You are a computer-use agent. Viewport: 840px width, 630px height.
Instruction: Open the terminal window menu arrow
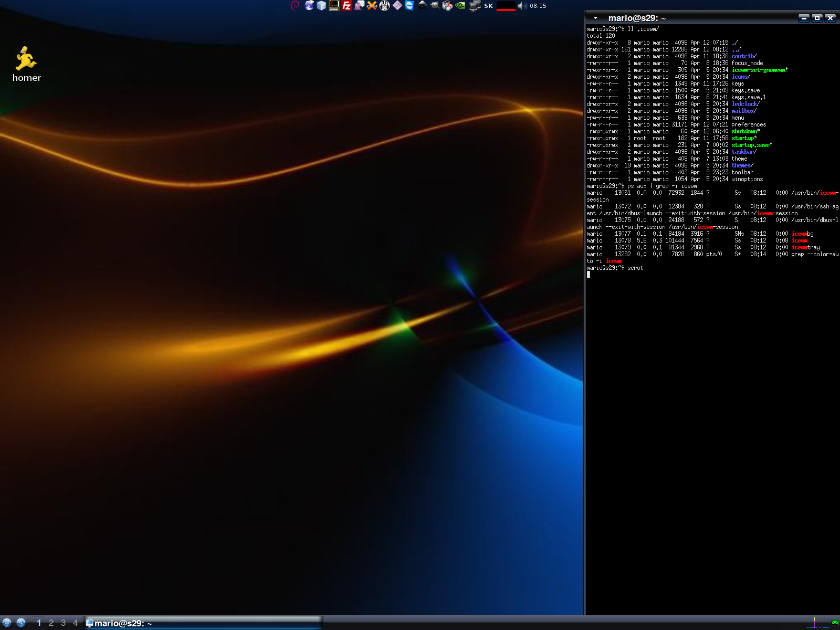point(595,18)
